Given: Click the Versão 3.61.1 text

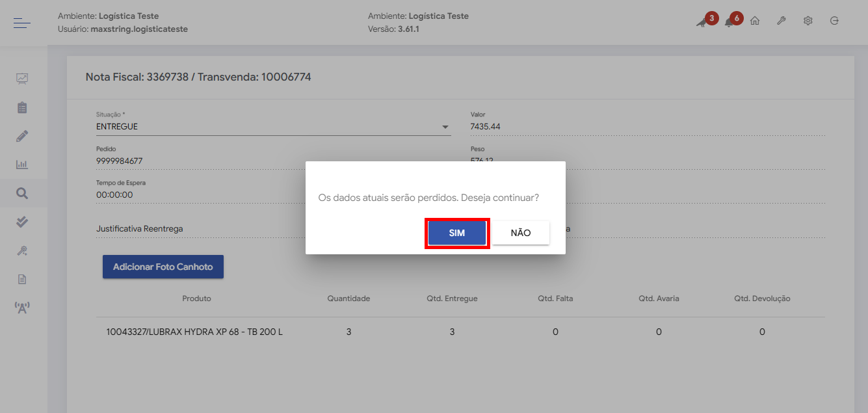Looking at the screenshot, I should [393, 29].
